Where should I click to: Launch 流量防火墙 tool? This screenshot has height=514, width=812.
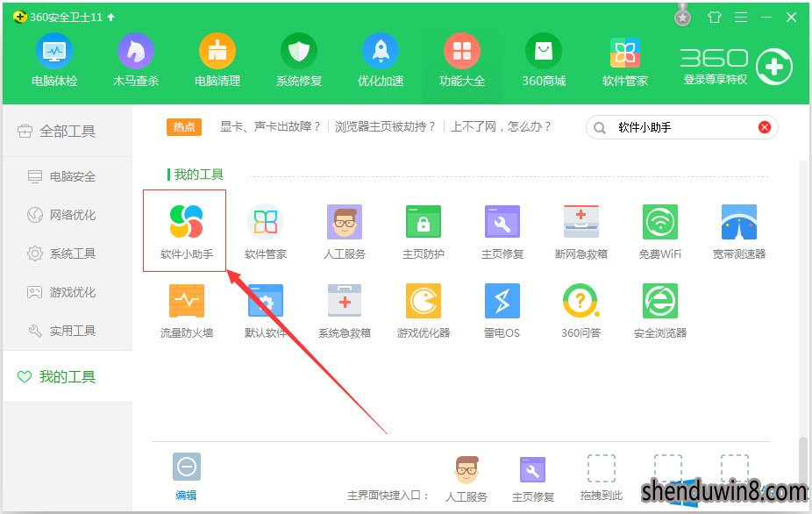coord(187,311)
